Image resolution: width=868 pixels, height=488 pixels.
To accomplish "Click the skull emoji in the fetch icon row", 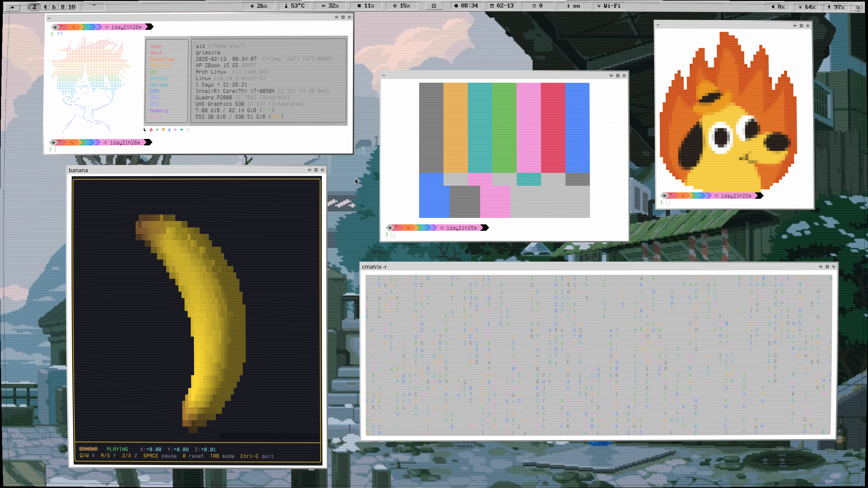I will 163,129.
